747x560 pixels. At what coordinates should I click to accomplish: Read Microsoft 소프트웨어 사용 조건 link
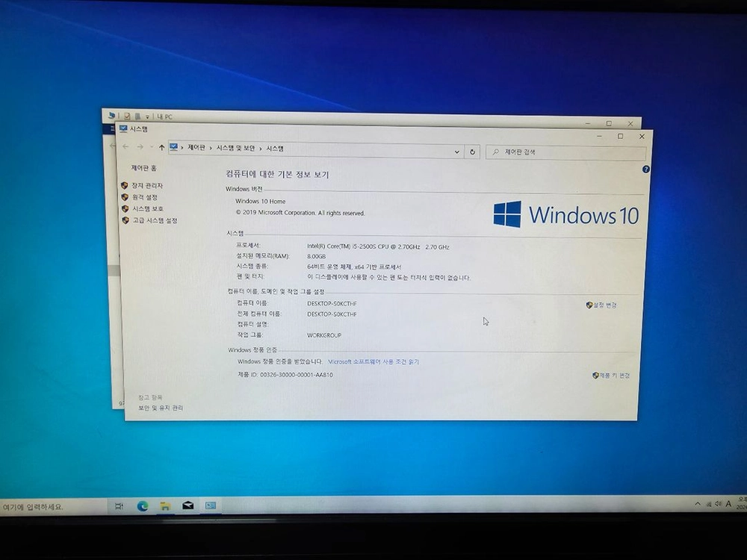[373, 362]
